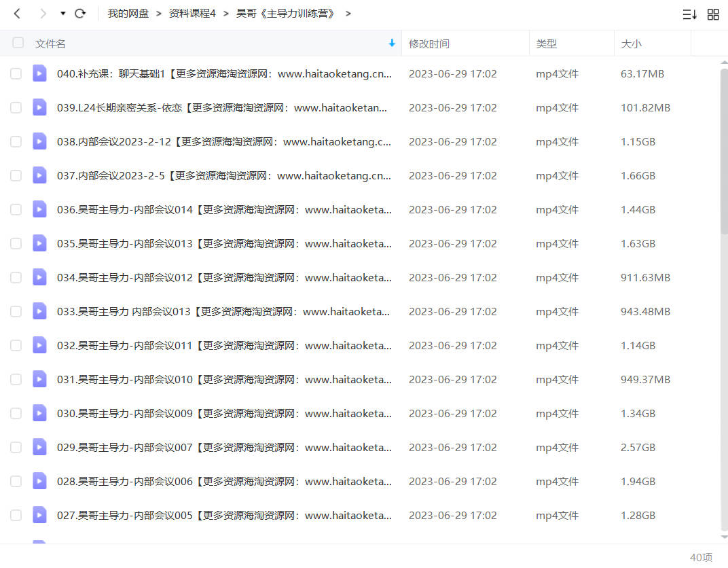This screenshot has width=728, height=568.
Task: Expand chevron after 资料课程4 breadcrumb
Action: [226, 14]
